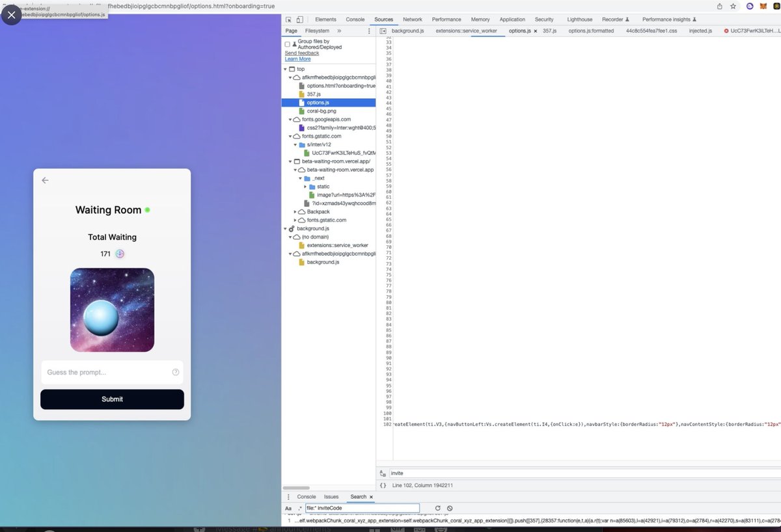The width and height of the screenshot is (781, 532).
Task: Open the 44c8c554fea7fee1.css editor tab
Action: click(x=651, y=31)
